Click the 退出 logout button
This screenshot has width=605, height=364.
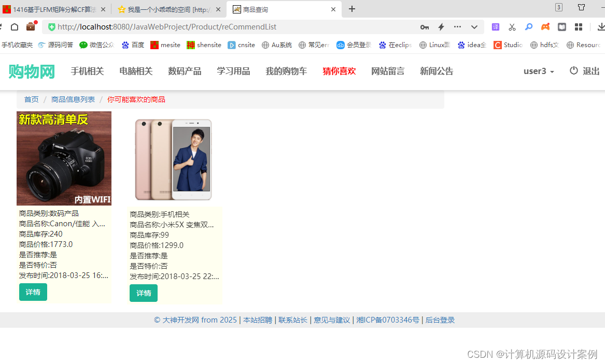[585, 71]
